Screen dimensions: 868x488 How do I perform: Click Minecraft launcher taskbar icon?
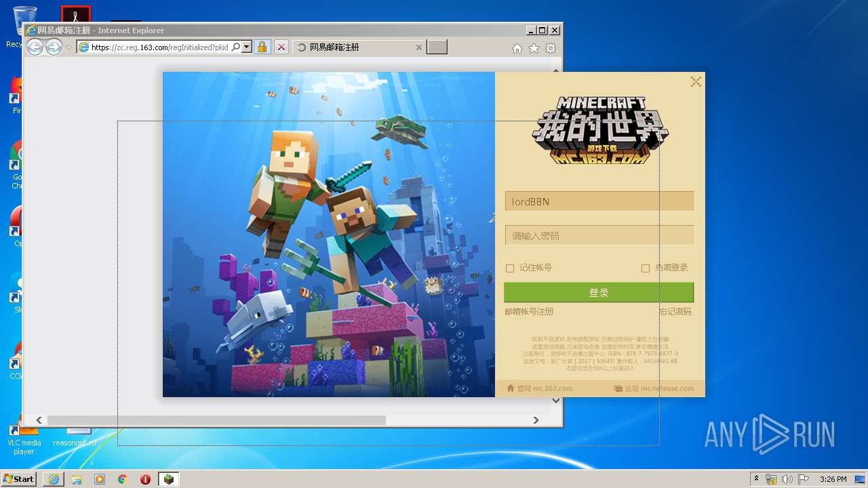point(168,479)
